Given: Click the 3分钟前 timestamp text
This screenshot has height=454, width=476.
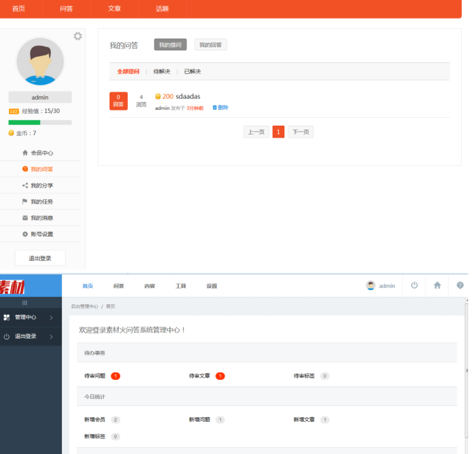Looking at the screenshot, I should click(x=195, y=108).
